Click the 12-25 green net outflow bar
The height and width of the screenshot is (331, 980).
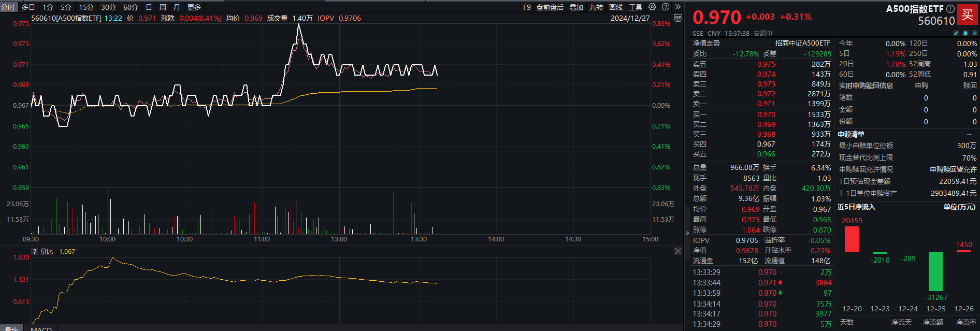coord(935,271)
